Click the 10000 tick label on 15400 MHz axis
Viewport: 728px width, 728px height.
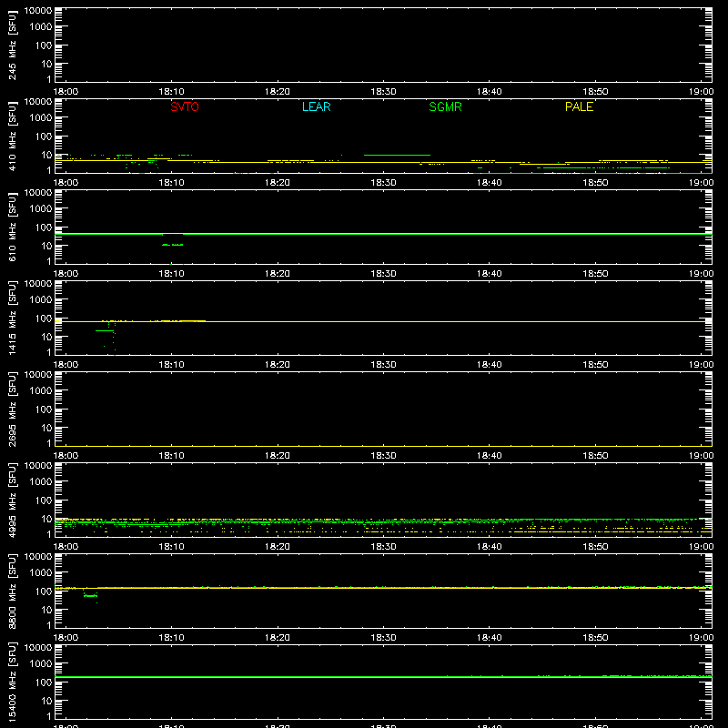[x=38, y=648]
